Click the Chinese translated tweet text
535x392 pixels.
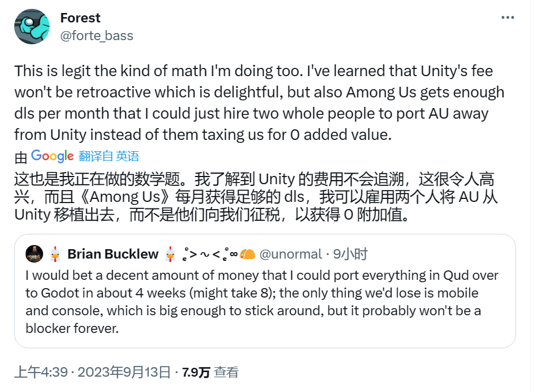pos(254,196)
